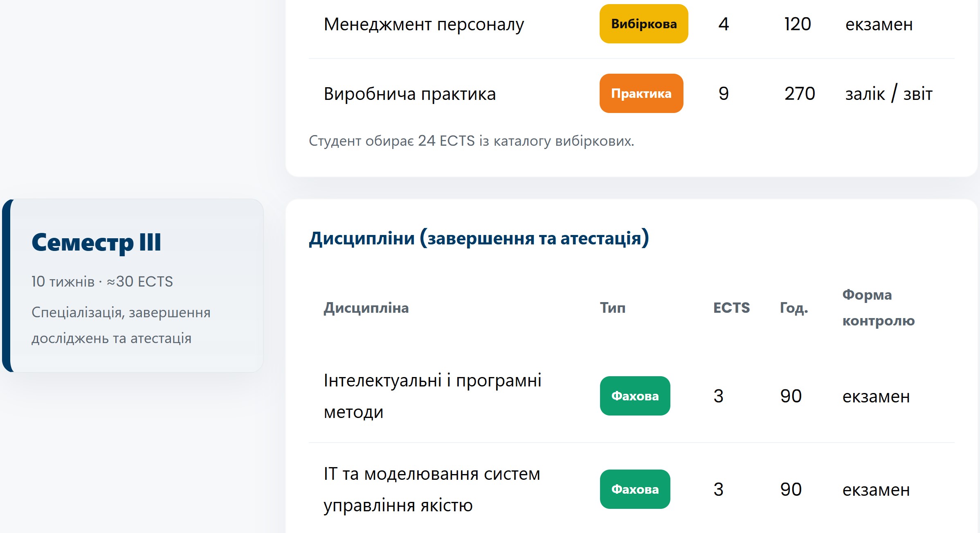Click Фахова badge for Інтелектуальні і програмні методи
This screenshot has height=533, width=980.
[635, 396]
